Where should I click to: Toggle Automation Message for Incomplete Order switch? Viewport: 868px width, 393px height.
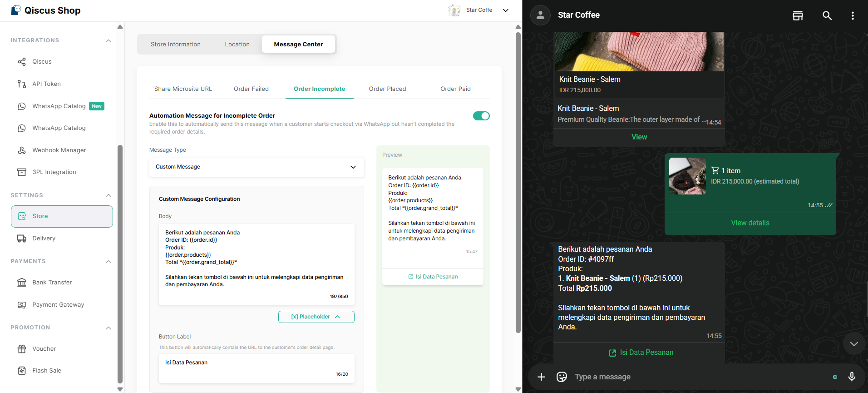[481, 116]
